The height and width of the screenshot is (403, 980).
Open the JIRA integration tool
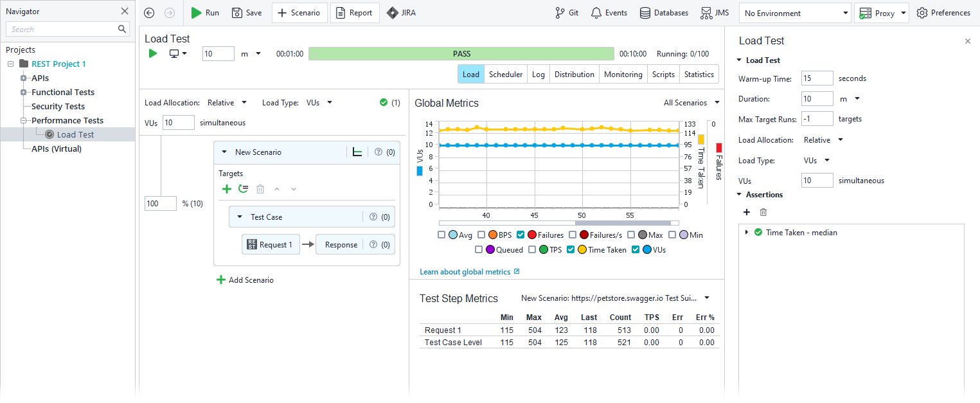click(x=400, y=12)
